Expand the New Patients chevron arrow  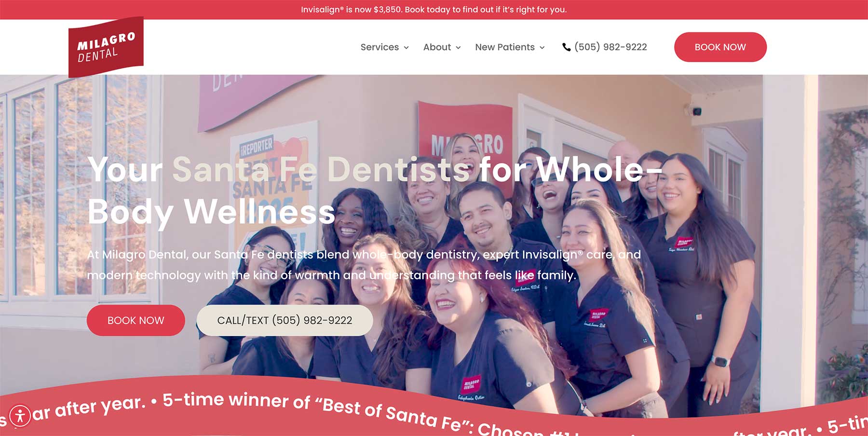[x=542, y=47]
